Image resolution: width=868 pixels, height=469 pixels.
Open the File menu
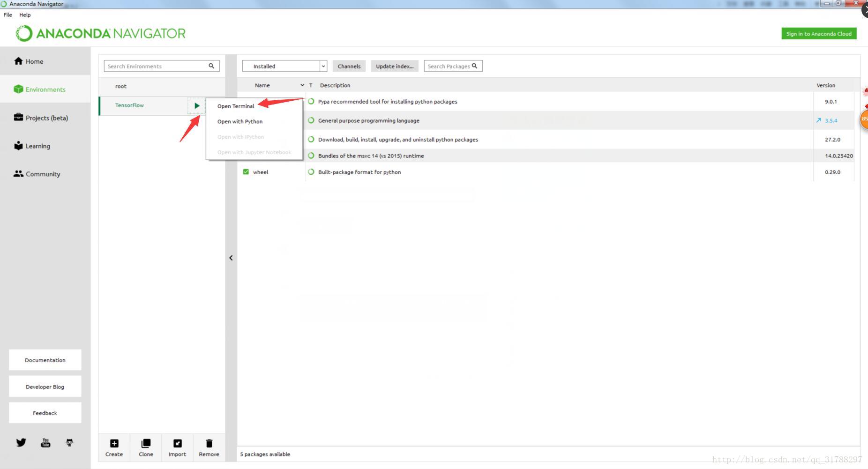(7, 15)
